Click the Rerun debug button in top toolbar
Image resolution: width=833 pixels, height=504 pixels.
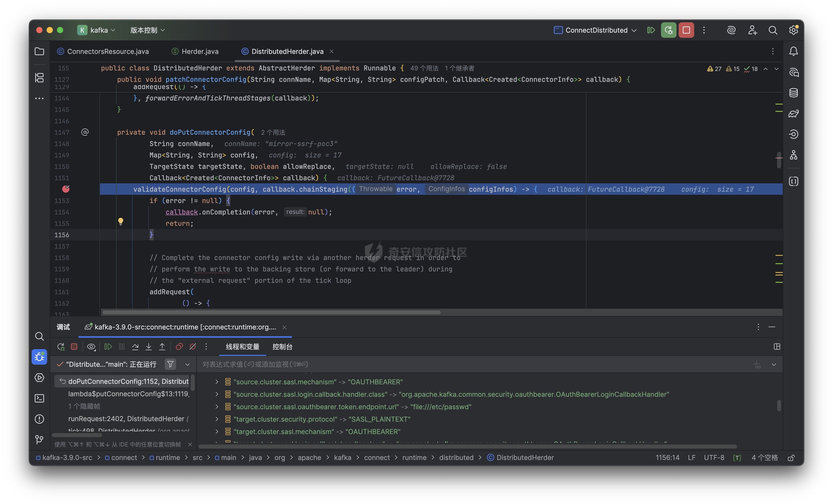(x=668, y=30)
